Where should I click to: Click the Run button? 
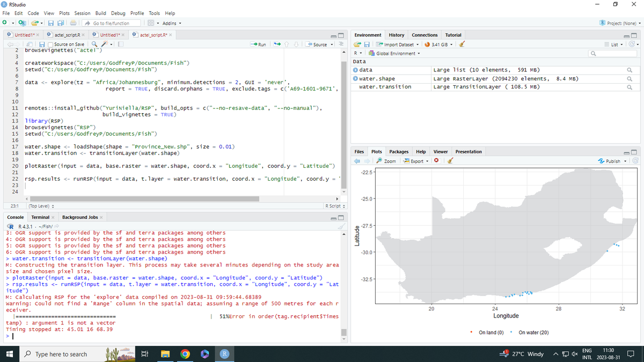pyautogui.click(x=259, y=45)
